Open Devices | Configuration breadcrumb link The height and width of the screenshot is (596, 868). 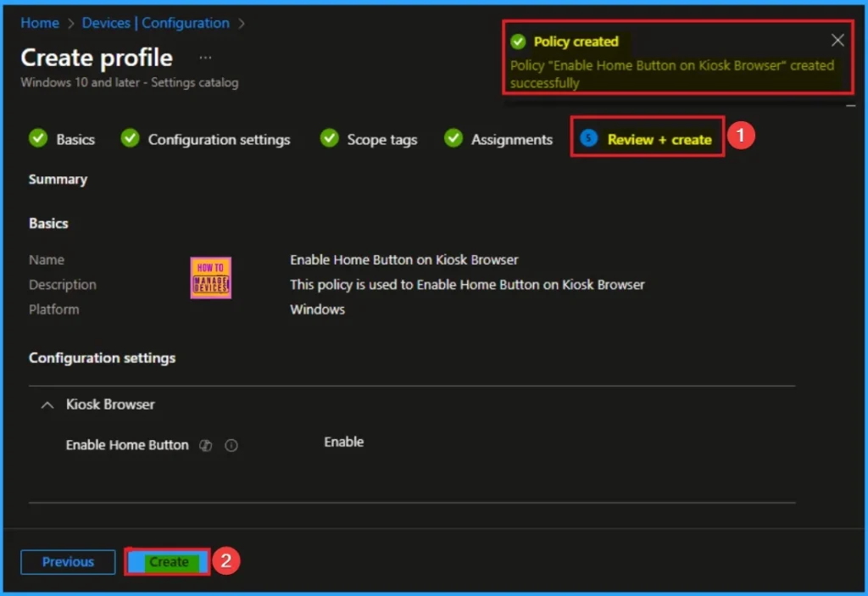pyautogui.click(x=155, y=23)
